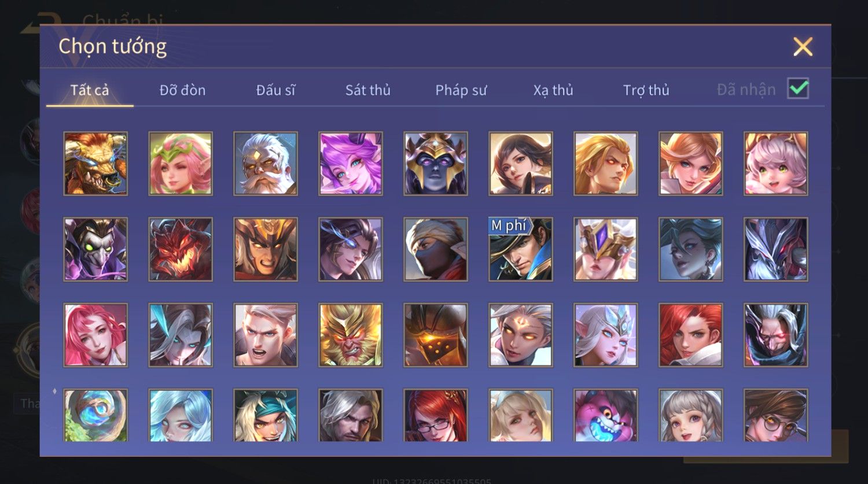Pick the white-bearded old man hero
Screen dimensions: 868x484
(x=266, y=164)
